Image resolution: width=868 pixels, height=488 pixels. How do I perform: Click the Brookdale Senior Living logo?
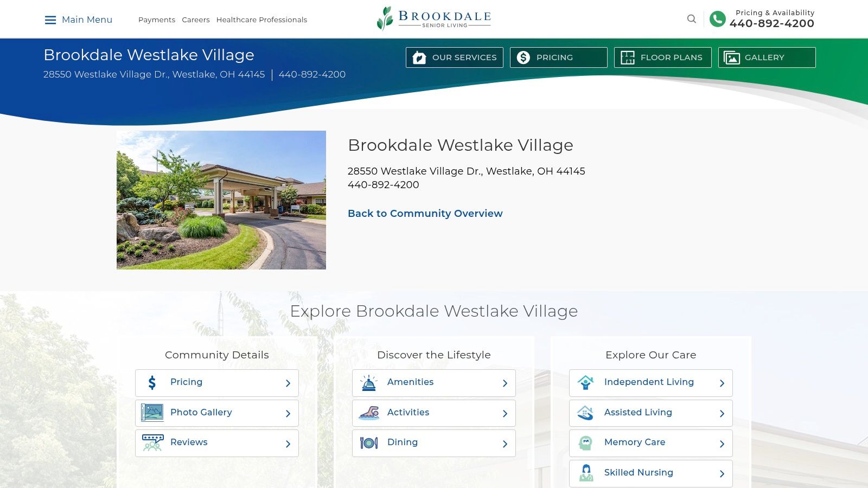(434, 18)
